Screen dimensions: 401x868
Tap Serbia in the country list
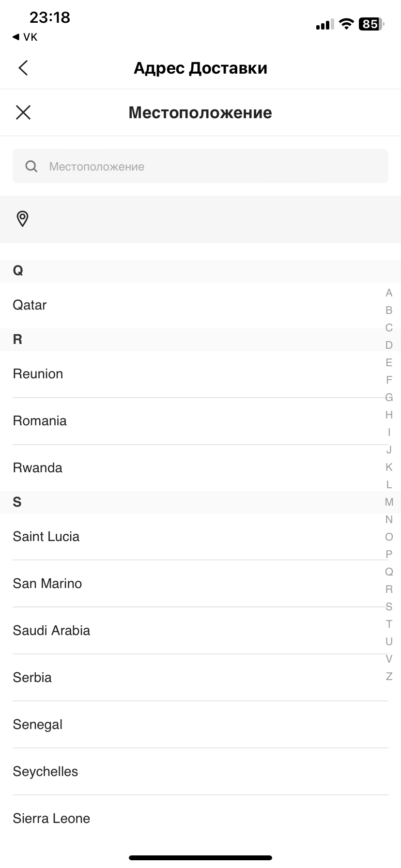[x=32, y=678]
